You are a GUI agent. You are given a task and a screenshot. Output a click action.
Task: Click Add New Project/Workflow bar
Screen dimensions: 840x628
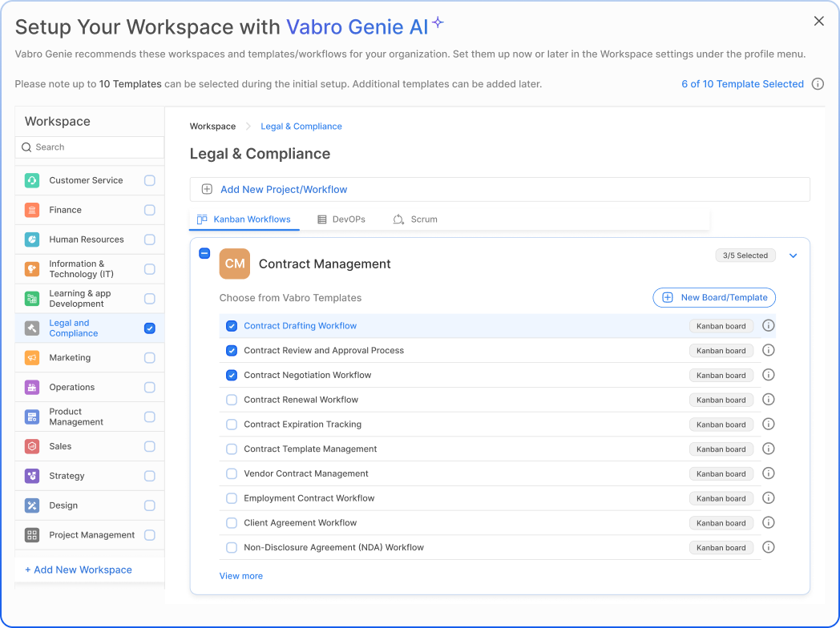pos(499,190)
